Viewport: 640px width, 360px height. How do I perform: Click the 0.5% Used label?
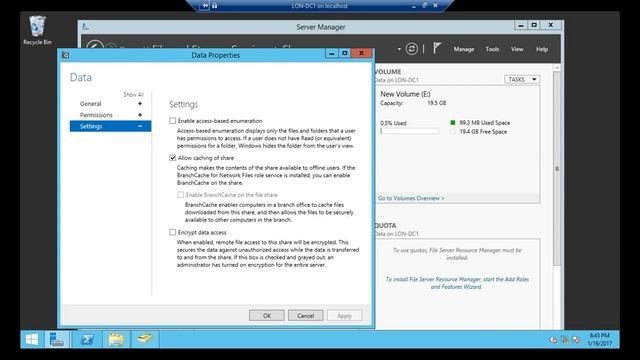click(393, 123)
